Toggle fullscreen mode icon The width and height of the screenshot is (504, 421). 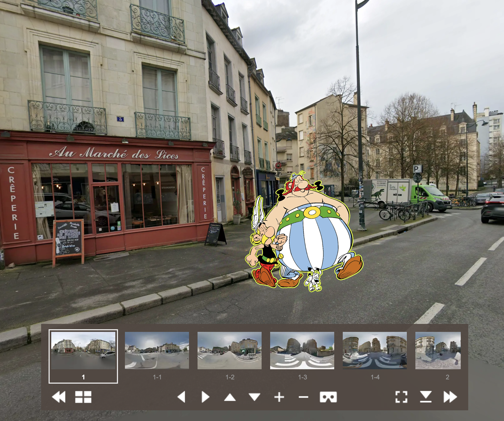click(x=401, y=397)
